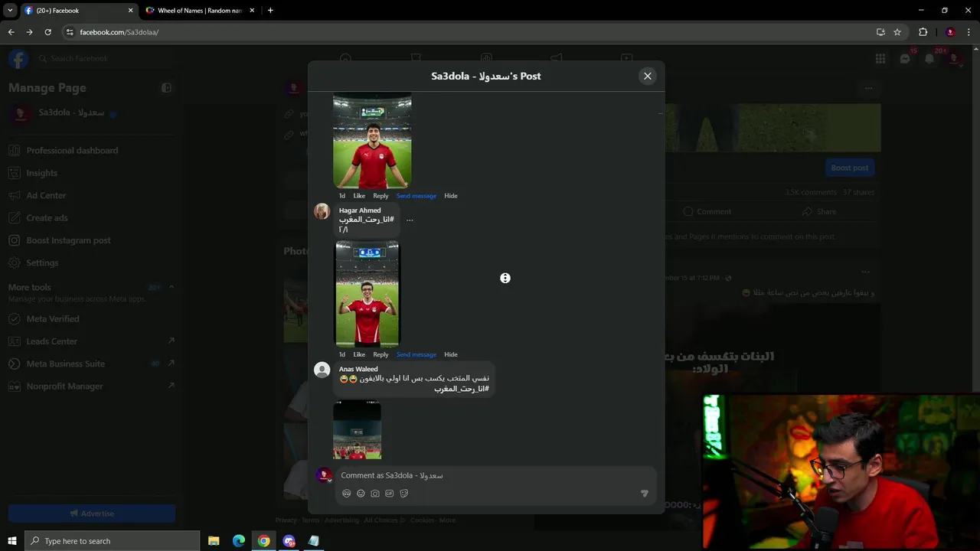Like Hagar Ahmed's comment
The image size is (980, 551).
pyautogui.click(x=359, y=354)
